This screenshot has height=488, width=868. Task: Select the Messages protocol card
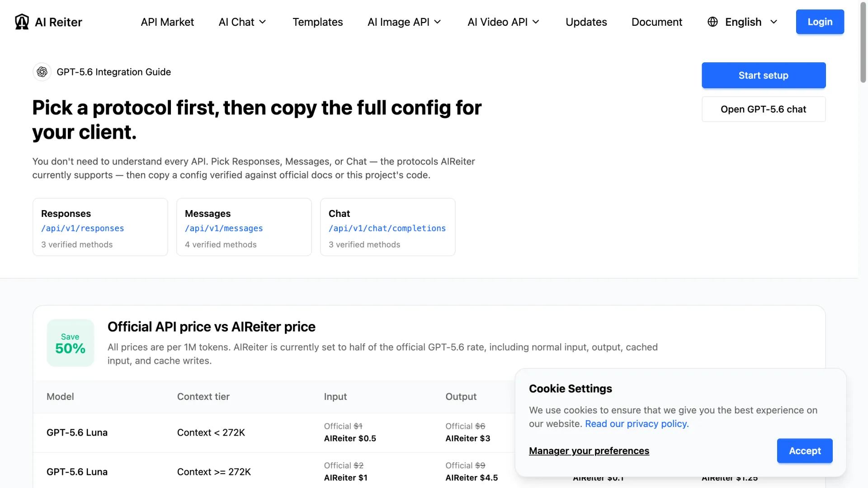[244, 227]
